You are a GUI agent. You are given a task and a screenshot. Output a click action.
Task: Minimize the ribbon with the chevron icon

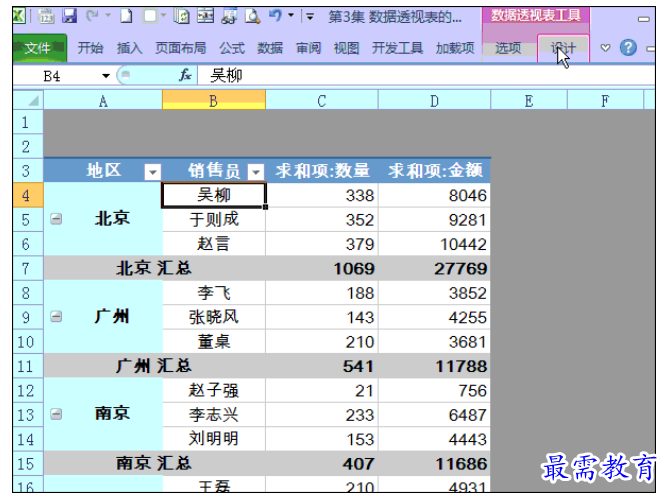pos(606,48)
